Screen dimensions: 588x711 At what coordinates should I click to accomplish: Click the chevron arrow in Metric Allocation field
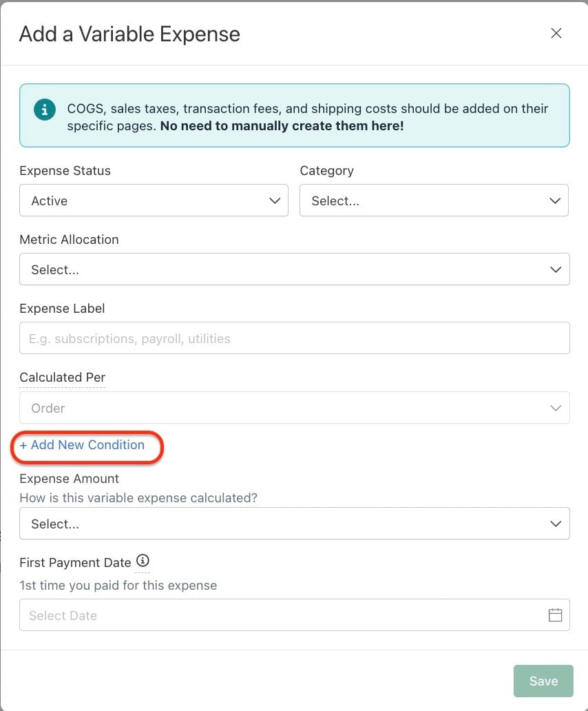click(556, 269)
